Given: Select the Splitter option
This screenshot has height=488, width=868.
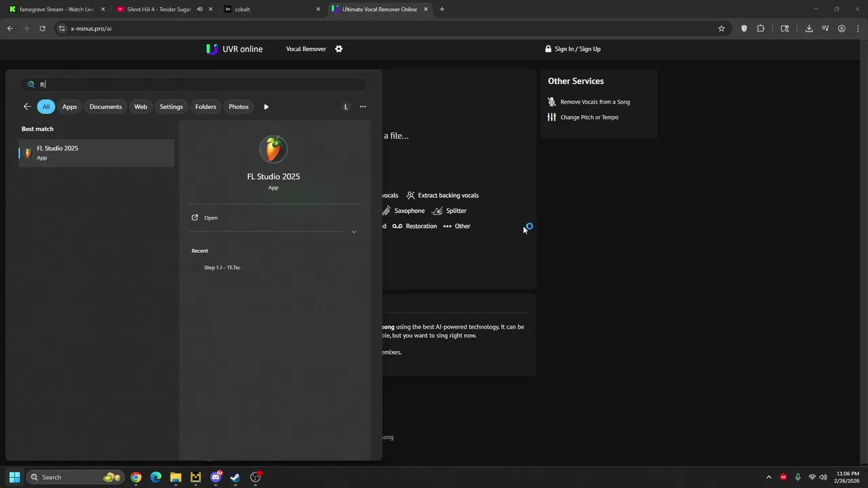Looking at the screenshot, I should click(450, 211).
